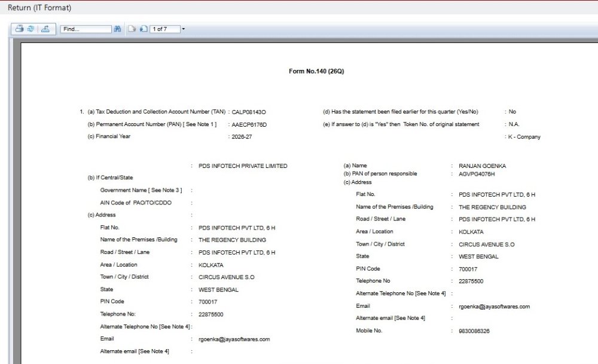Click responsible person name 'RANJAN GOENKA'
The height and width of the screenshot is (364, 598).
pyautogui.click(x=482, y=166)
